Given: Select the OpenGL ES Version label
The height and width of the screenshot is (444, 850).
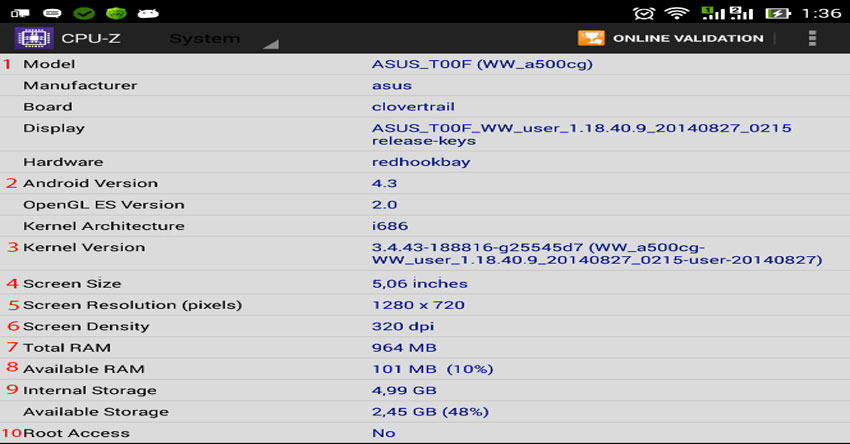Looking at the screenshot, I should click(104, 204).
